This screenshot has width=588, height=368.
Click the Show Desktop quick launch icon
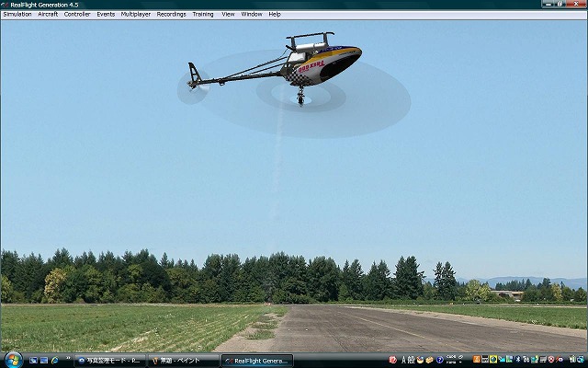tap(31, 361)
